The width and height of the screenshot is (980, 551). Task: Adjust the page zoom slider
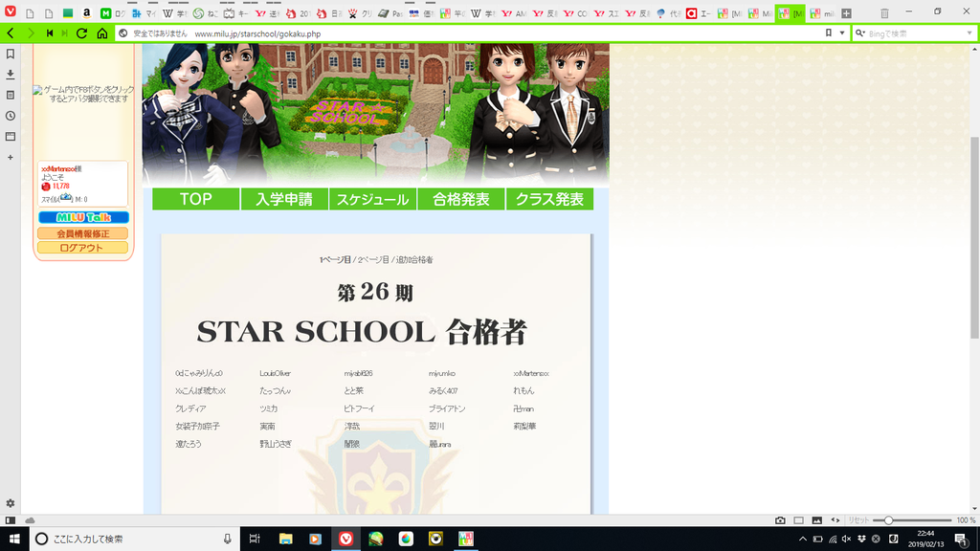coord(889,520)
